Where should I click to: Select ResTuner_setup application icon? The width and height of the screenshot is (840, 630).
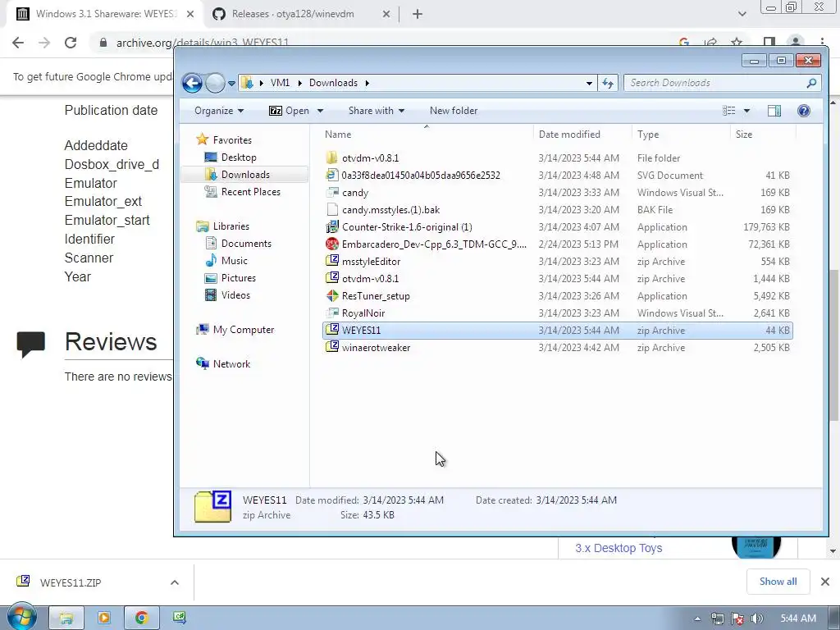pos(332,295)
